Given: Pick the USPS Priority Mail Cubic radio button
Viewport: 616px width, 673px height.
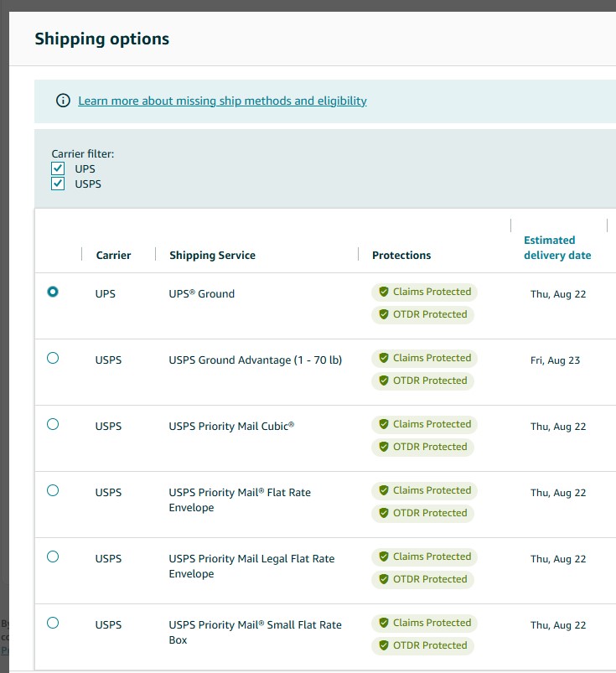Looking at the screenshot, I should tap(53, 424).
